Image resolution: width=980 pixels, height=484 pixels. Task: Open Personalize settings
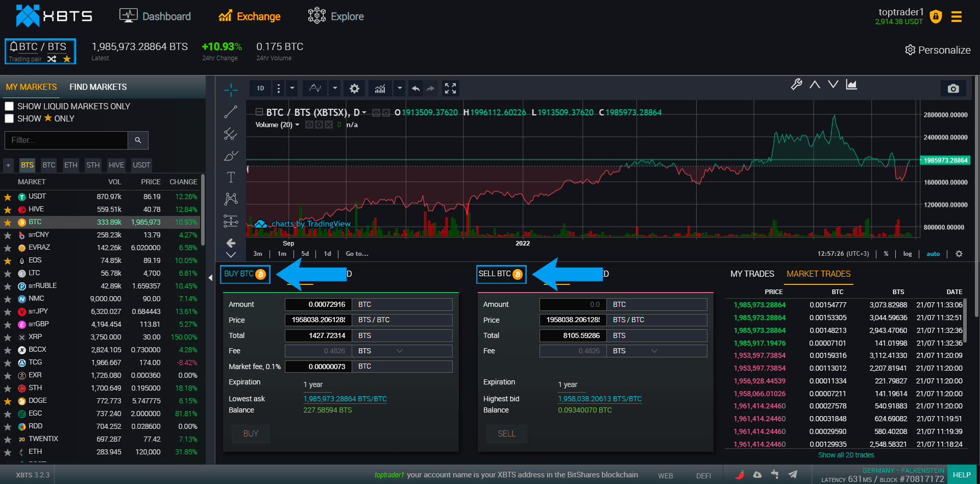tap(938, 50)
